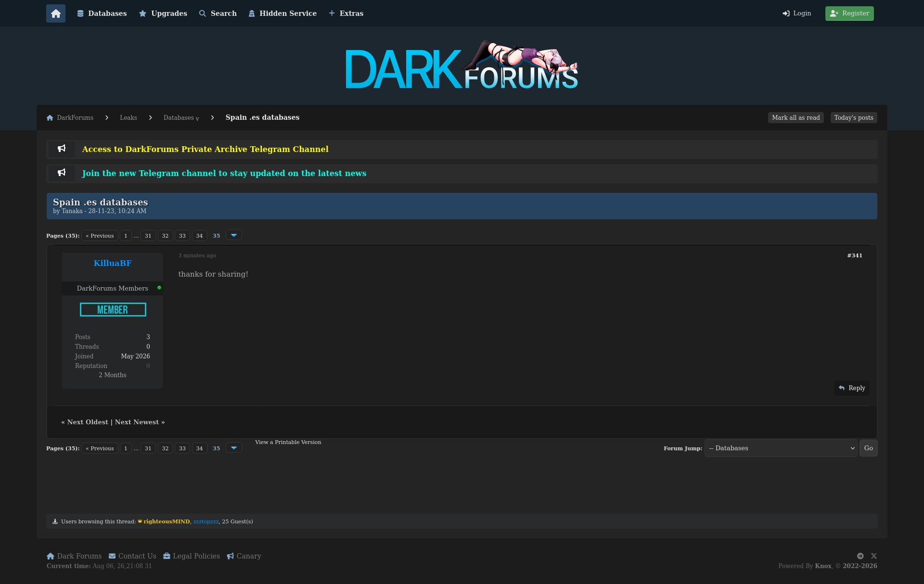Click the green Register button
This screenshot has height=584, width=924.
tap(849, 13)
